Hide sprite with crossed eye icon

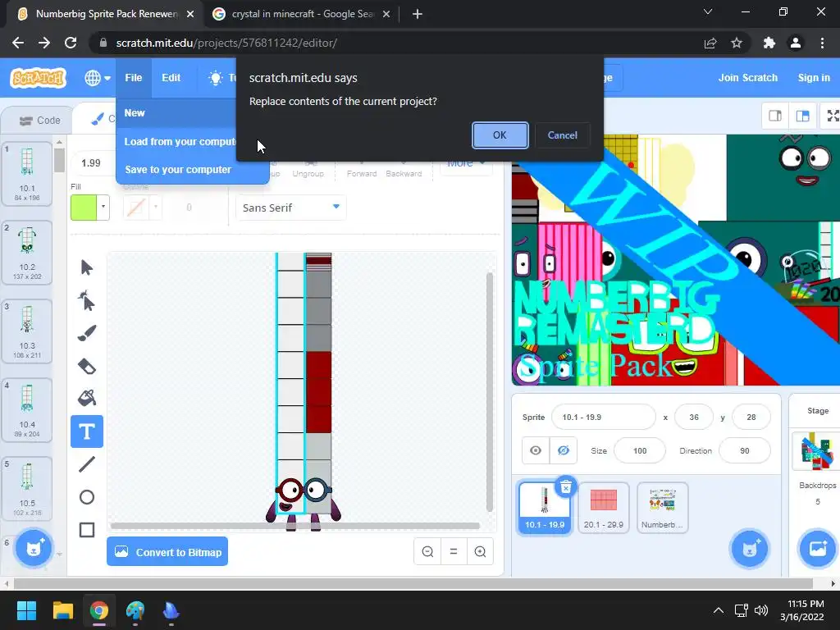coord(563,450)
